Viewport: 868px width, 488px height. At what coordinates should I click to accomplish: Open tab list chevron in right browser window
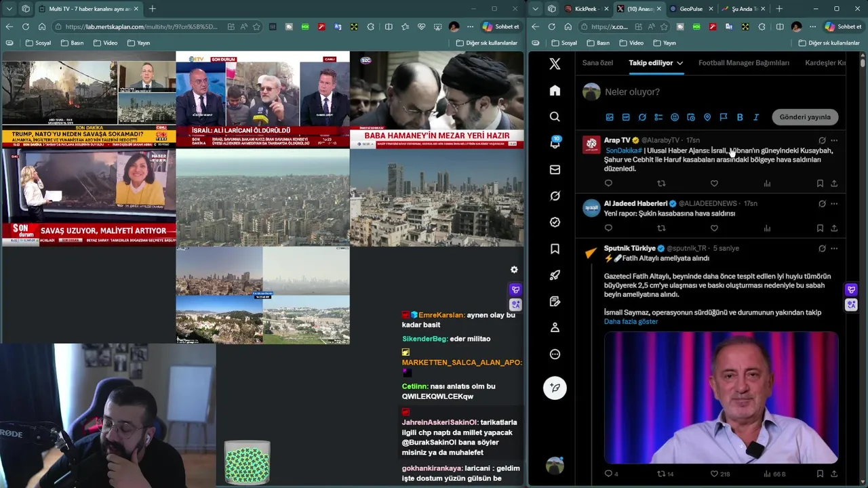click(535, 9)
